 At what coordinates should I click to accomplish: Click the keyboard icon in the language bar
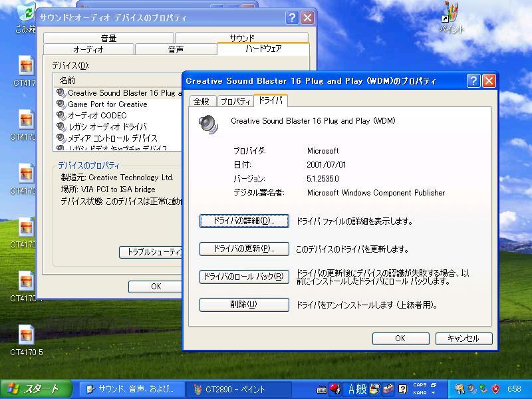coord(321,390)
